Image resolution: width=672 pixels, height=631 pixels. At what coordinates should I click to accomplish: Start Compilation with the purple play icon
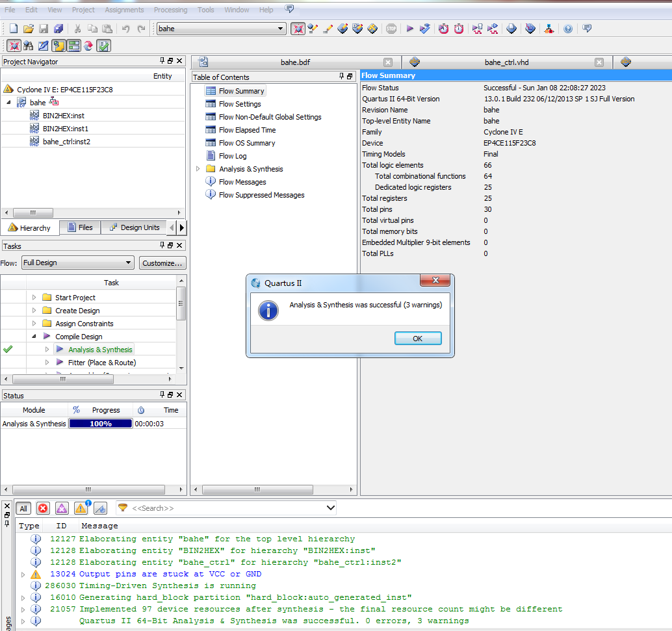(409, 29)
